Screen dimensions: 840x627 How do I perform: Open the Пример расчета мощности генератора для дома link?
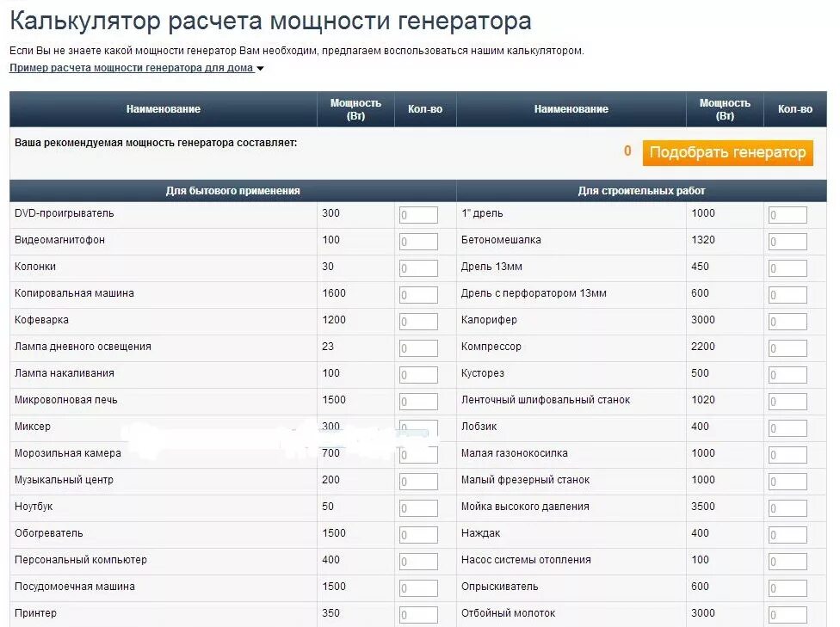[x=132, y=68]
